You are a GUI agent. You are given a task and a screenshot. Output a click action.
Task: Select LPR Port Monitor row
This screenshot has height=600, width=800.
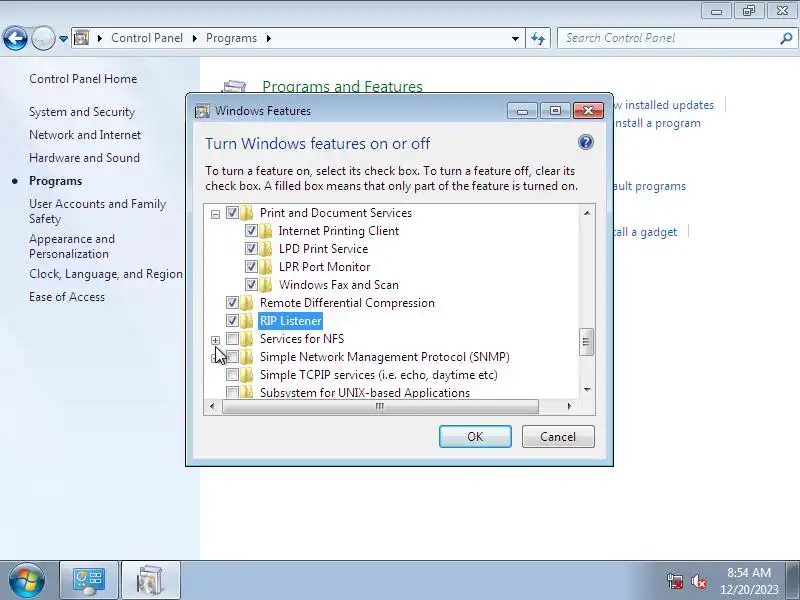pyautogui.click(x=324, y=267)
